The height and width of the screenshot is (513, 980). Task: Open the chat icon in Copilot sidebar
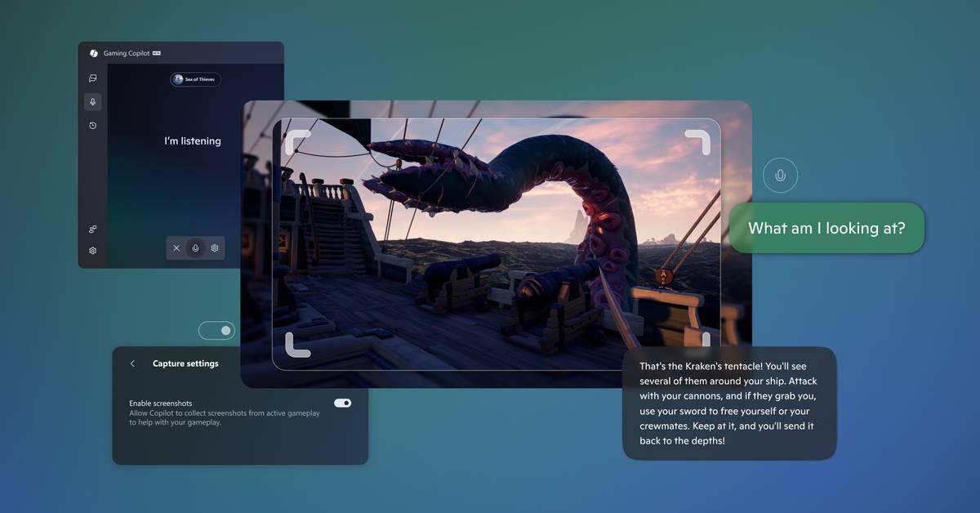(x=92, y=78)
